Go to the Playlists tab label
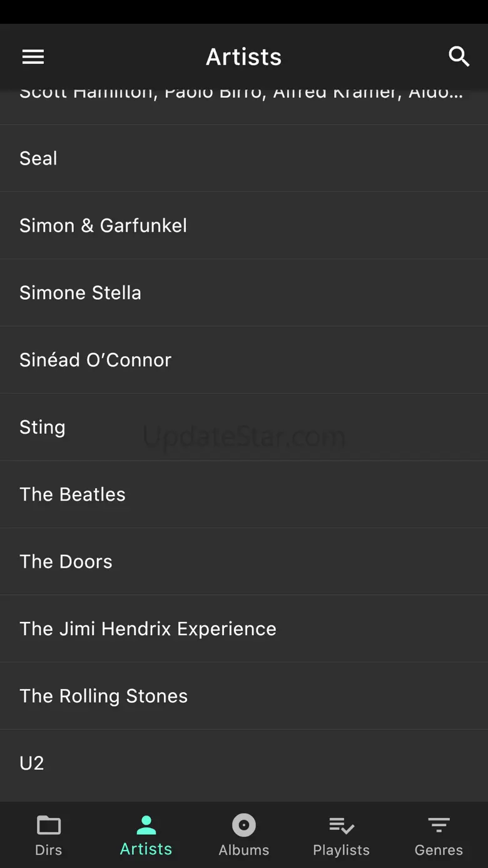This screenshot has height=868, width=488. [x=342, y=850]
